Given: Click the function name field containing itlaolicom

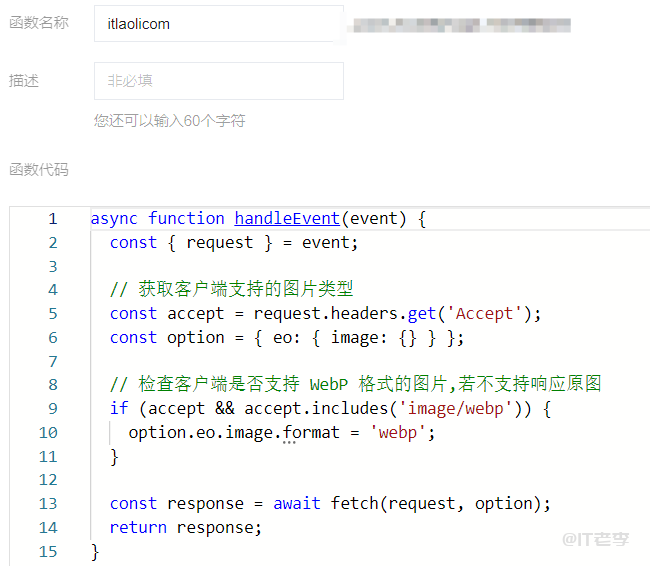Looking at the screenshot, I should coord(218,24).
